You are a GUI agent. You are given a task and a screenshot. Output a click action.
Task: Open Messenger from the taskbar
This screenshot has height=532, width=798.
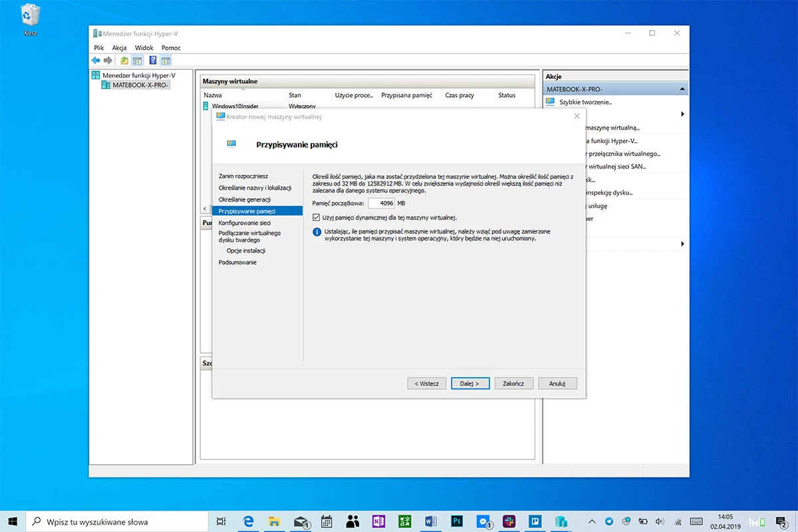[x=483, y=521]
